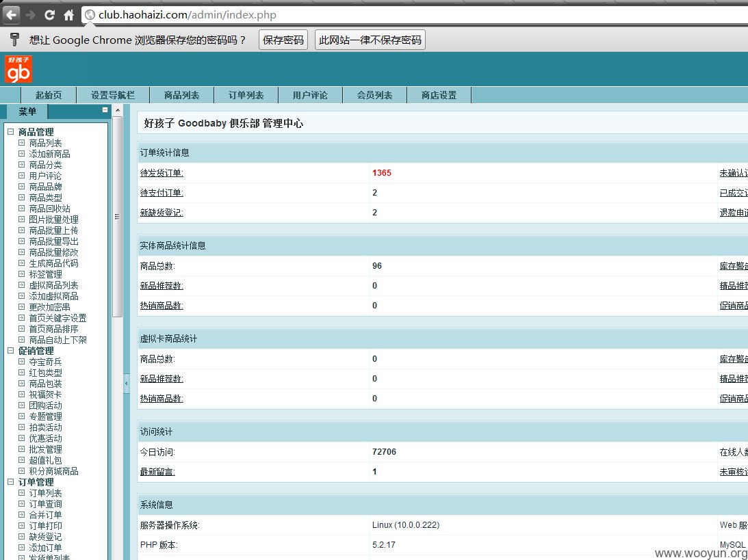Go to browser home icon
The height and width of the screenshot is (560, 748).
coord(68,15)
